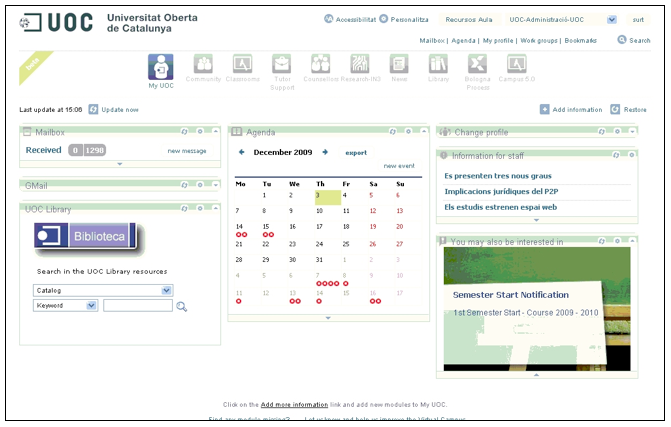Click the Agenda export button

356,153
